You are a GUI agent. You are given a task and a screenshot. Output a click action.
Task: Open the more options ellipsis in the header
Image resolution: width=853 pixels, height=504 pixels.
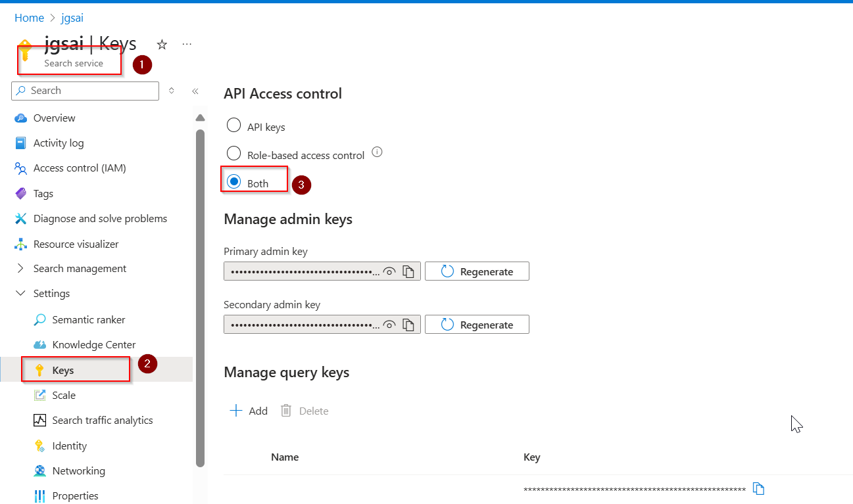187,44
